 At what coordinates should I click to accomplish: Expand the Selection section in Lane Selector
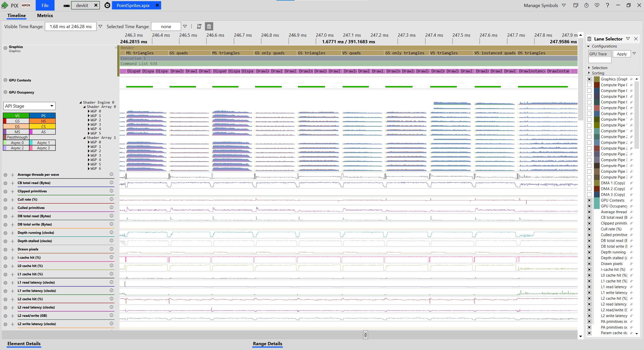point(589,68)
